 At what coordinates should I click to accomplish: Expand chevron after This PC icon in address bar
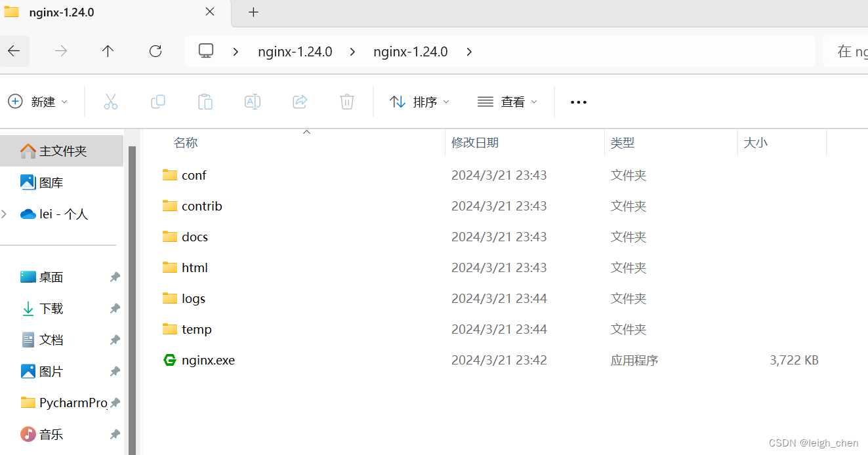tap(236, 51)
